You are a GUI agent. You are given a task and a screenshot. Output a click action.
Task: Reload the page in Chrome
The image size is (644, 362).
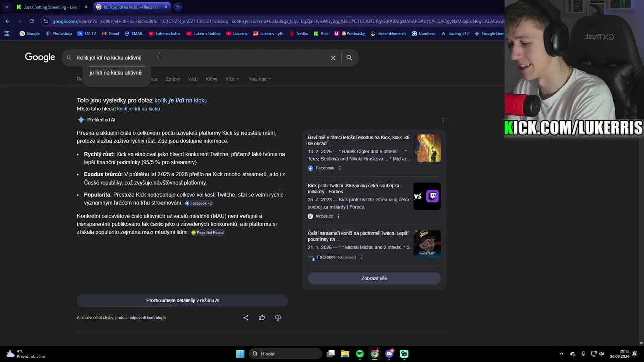31,21
